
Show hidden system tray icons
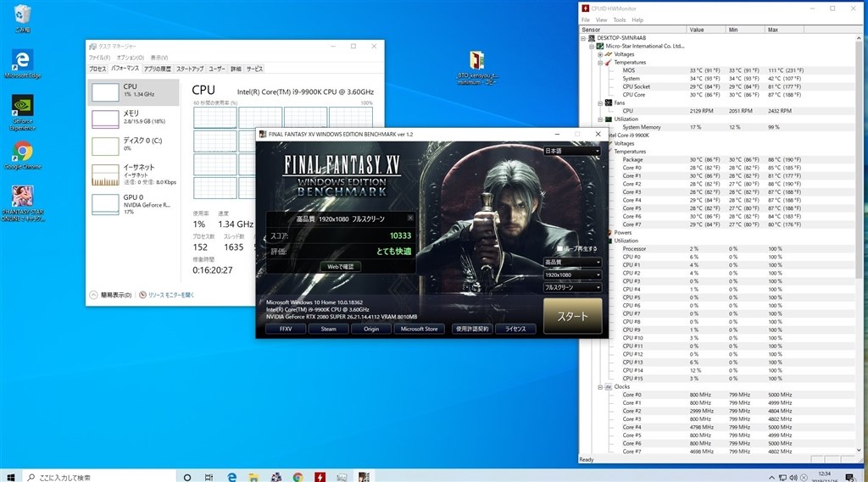coord(771,478)
